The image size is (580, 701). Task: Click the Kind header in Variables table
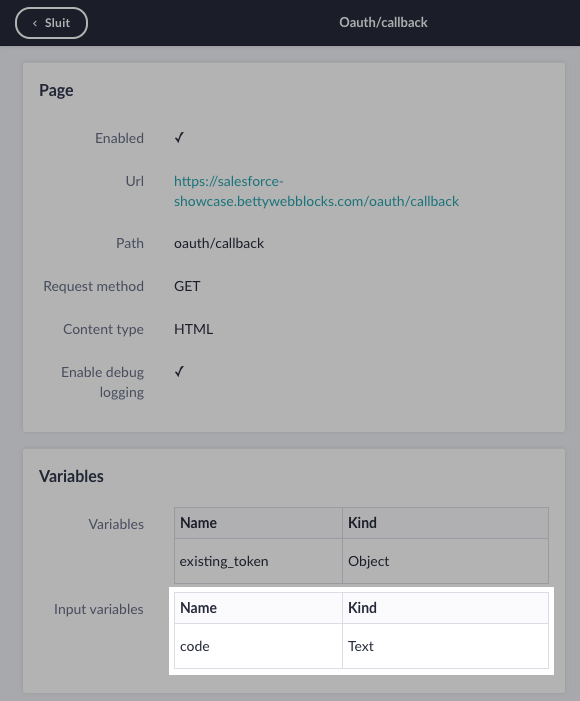[362, 523]
